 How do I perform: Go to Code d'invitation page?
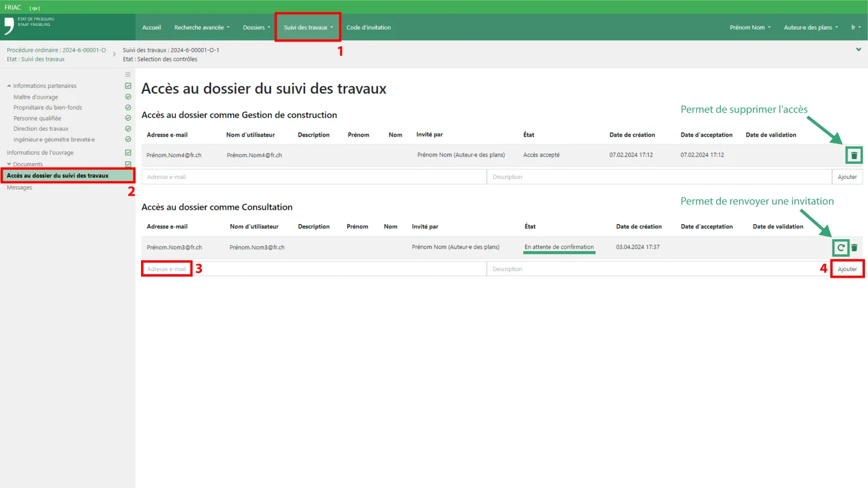coord(368,28)
